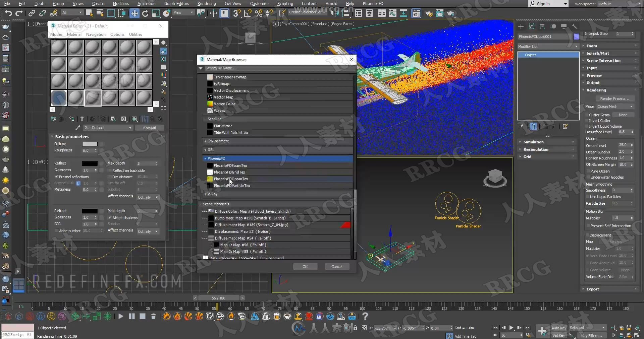Expand the V-Ray group in browser

click(205, 194)
